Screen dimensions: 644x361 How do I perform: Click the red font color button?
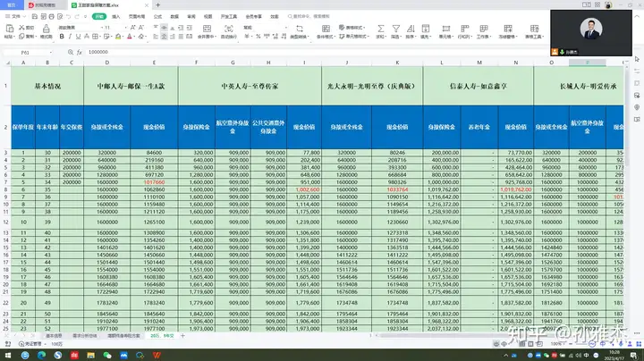pyautogui.click(x=130, y=37)
